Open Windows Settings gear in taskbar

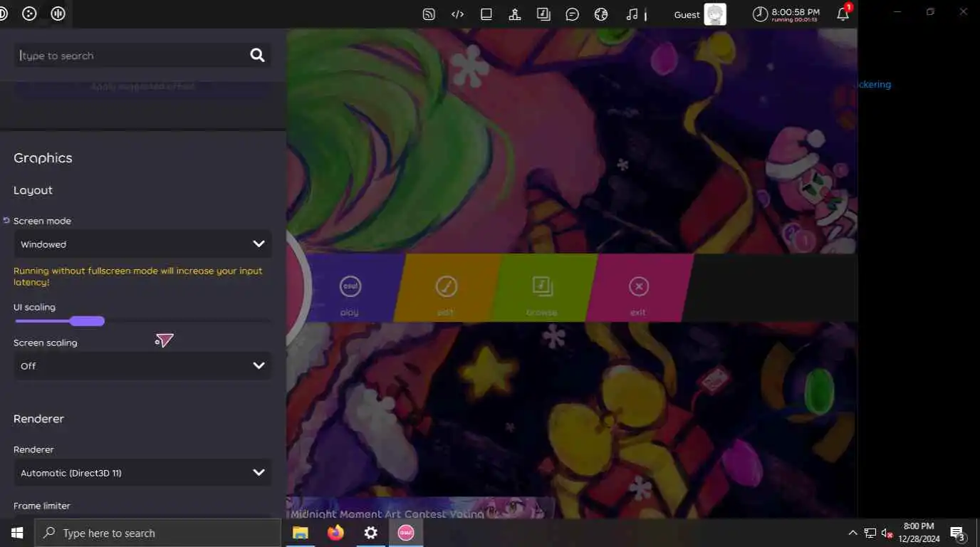tap(370, 533)
